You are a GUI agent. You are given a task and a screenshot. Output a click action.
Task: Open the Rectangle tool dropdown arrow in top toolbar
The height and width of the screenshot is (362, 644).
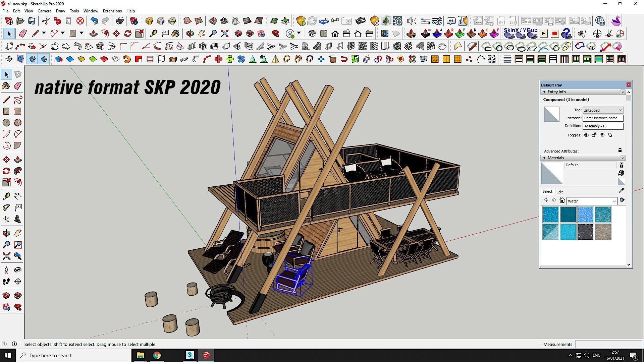coord(81,34)
